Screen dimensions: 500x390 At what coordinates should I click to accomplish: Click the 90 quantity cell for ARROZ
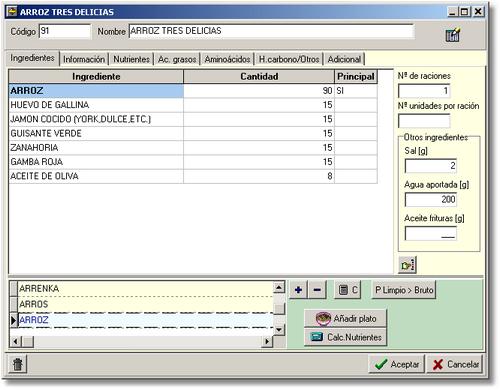(259, 91)
